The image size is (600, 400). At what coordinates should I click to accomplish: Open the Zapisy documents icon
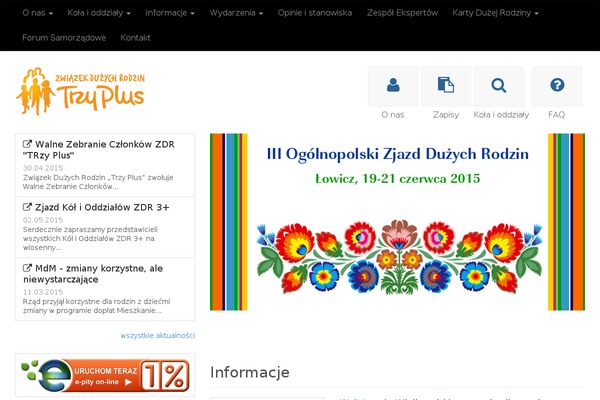coord(446,86)
